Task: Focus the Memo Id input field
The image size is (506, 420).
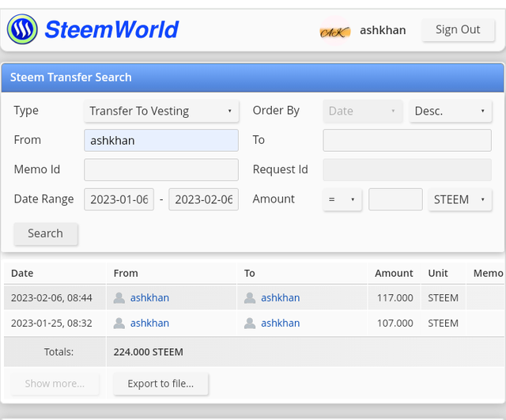Action: pos(161,170)
